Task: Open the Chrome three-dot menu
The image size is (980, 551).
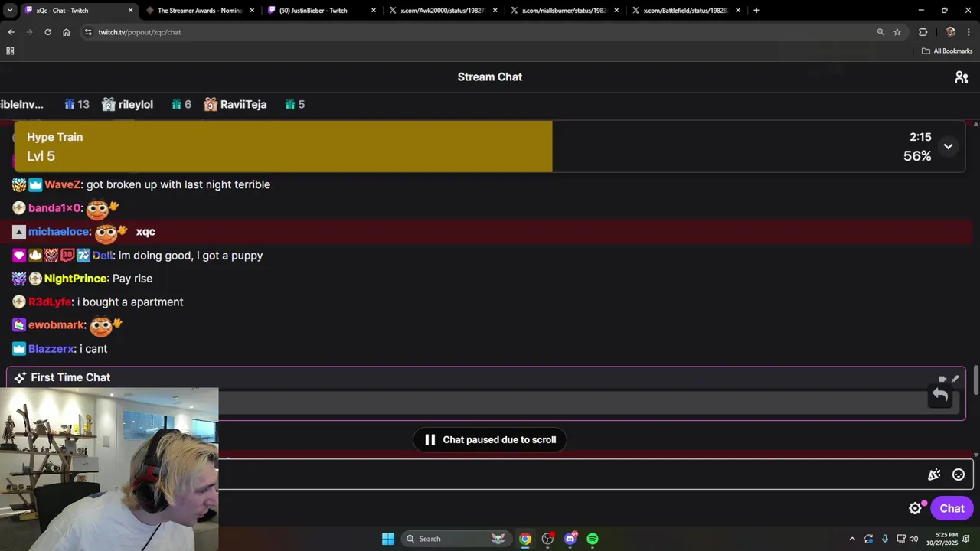Action: [x=969, y=32]
